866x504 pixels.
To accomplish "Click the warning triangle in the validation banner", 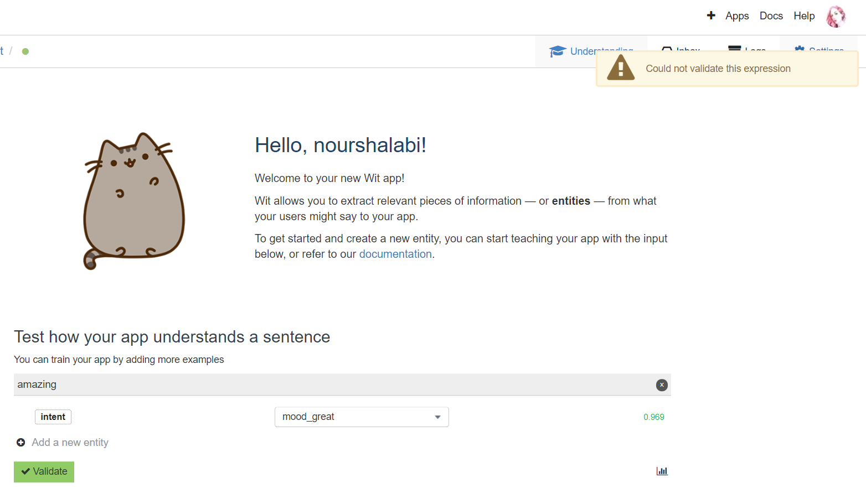I will 621,67.
